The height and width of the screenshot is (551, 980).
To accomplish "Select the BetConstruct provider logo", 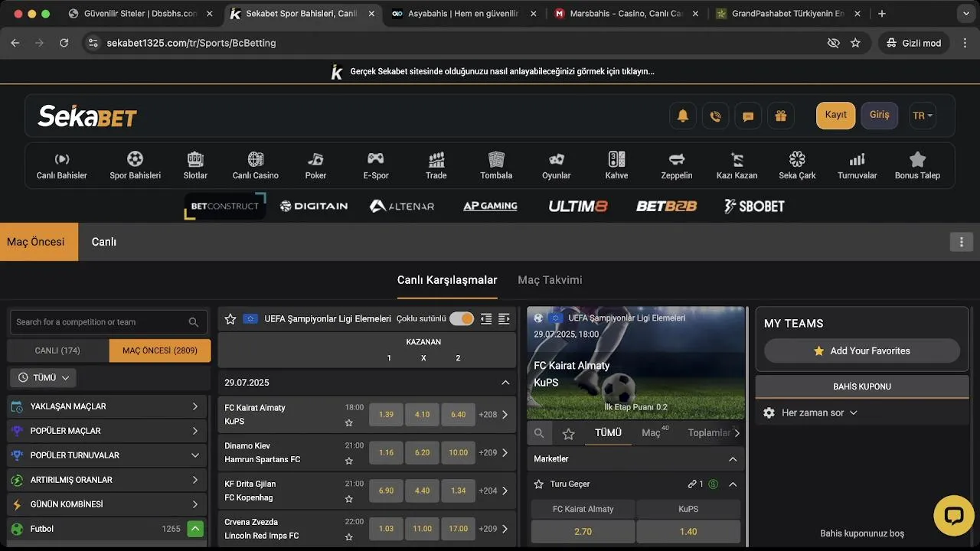I will coord(225,206).
